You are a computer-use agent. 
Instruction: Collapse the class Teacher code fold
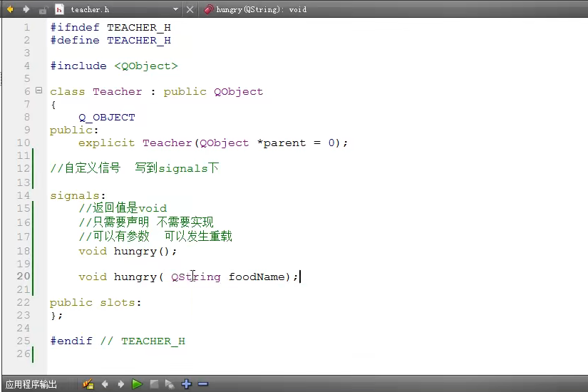pyautogui.click(x=39, y=91)
